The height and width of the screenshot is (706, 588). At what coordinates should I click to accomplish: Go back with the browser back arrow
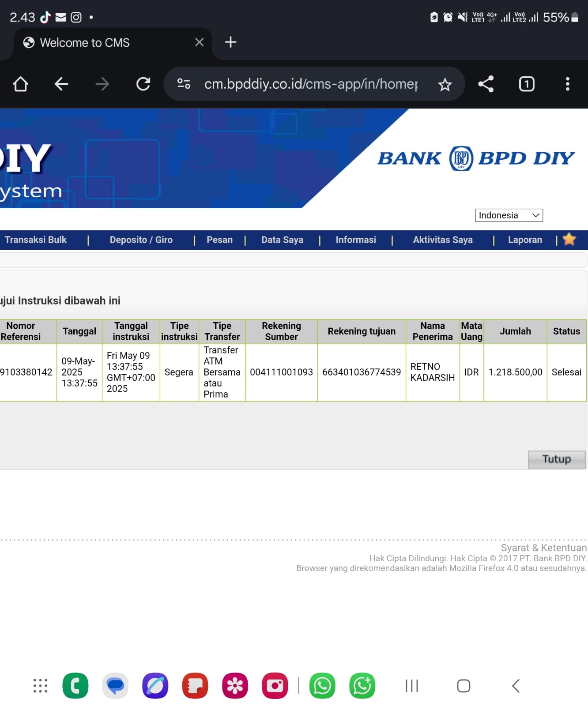click(61, 84)
